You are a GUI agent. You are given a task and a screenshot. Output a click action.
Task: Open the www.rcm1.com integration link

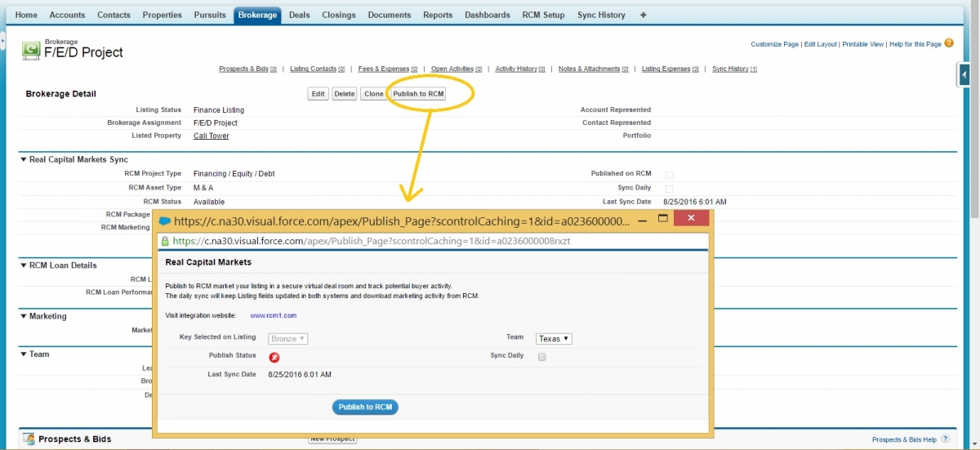(x=273, y=314)
